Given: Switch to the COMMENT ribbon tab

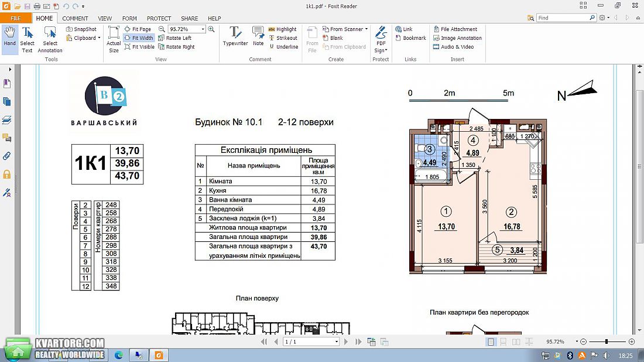Looking at the screenshot, I should (75, 18).
